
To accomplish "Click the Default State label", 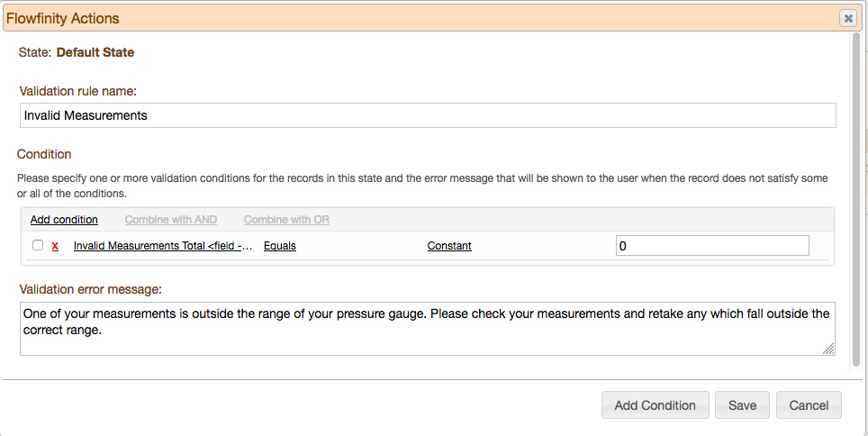I will coord(95,52).
